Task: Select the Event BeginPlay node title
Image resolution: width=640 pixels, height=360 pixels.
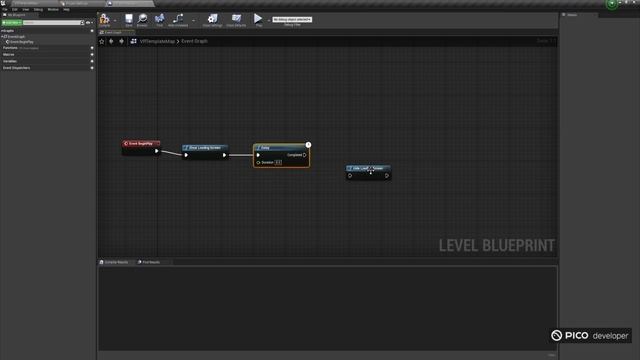Action: coord(141,144)
